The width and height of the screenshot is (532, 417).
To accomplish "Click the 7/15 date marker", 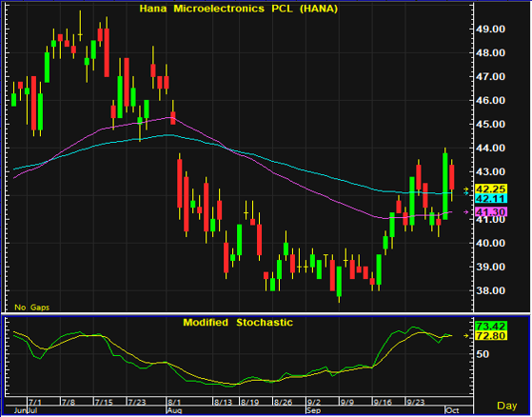I will [x=104, y=403].
